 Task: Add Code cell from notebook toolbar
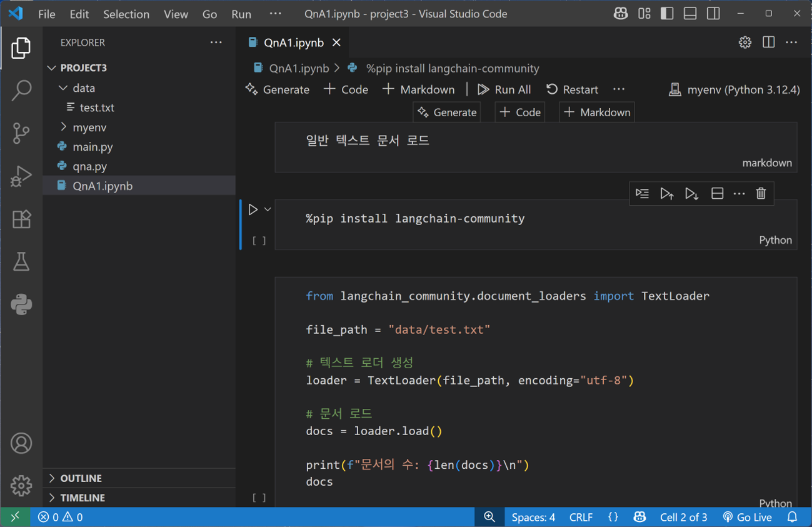point(346,89)
